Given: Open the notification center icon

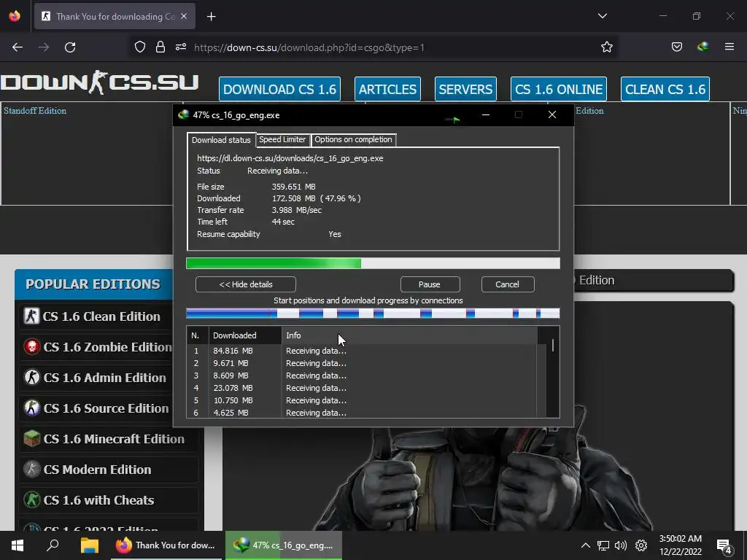Looking at the screenshot, I should point(724,545).
